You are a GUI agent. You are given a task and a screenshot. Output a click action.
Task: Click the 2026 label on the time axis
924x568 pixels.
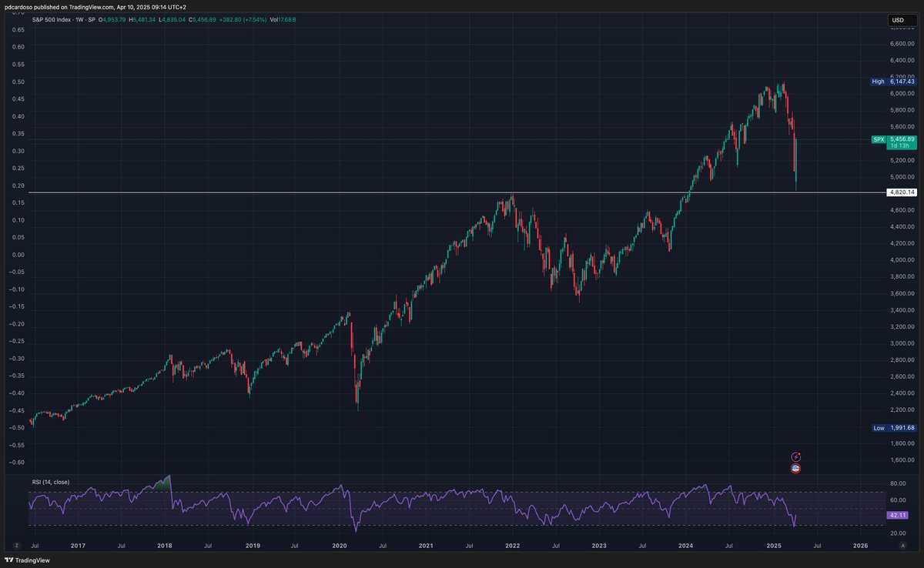[x=861, y=545]
